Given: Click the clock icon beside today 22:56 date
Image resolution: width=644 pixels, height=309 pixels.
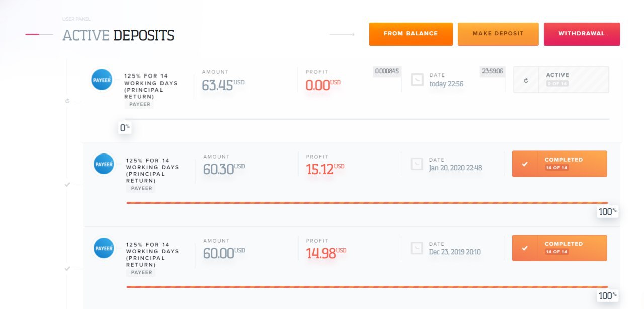Looking at the screenshot, I should (417, 80).
